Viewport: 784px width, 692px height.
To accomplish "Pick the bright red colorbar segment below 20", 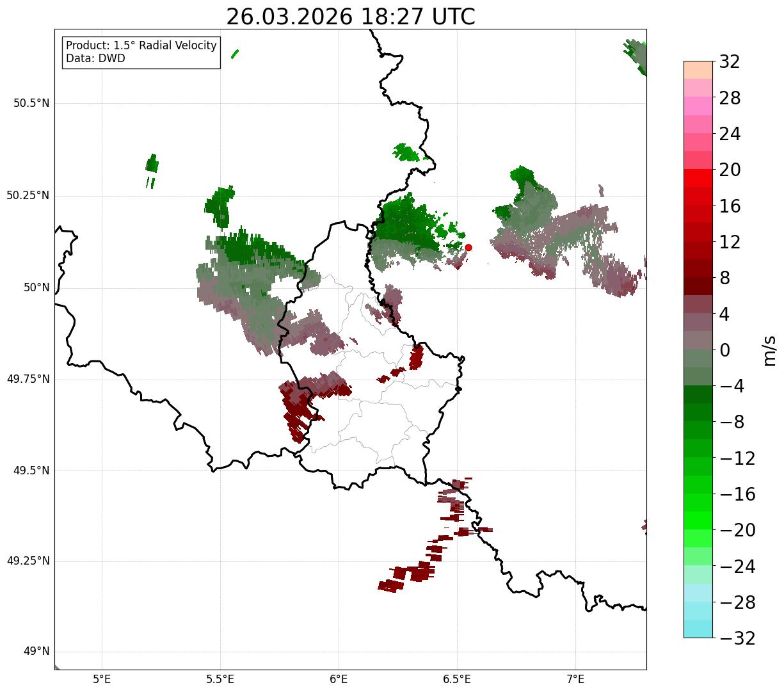I will (x=698, y=178).
